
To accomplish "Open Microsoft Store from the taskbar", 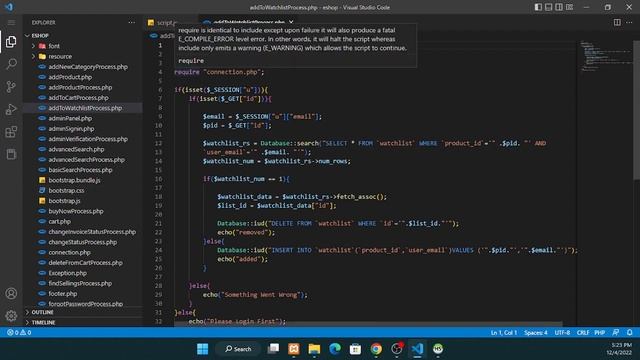I will click(x=355, y=349).
